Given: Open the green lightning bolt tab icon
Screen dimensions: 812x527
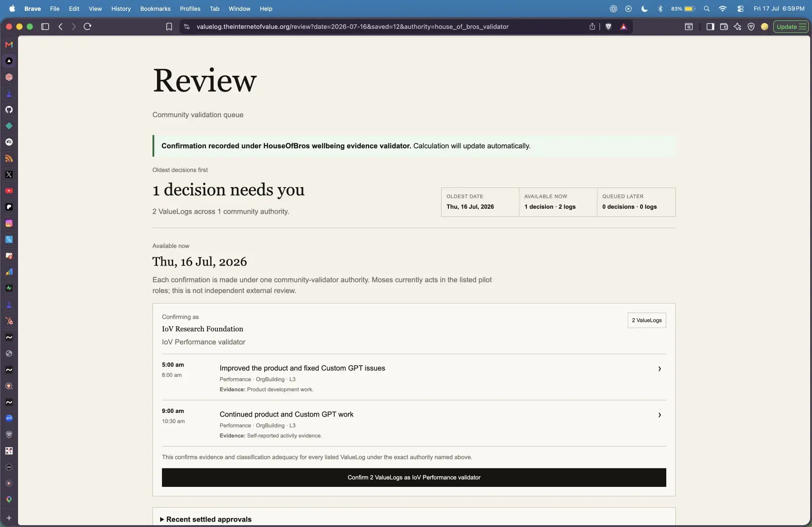Looking at the screenshot, I should click(x=9, y=288).
